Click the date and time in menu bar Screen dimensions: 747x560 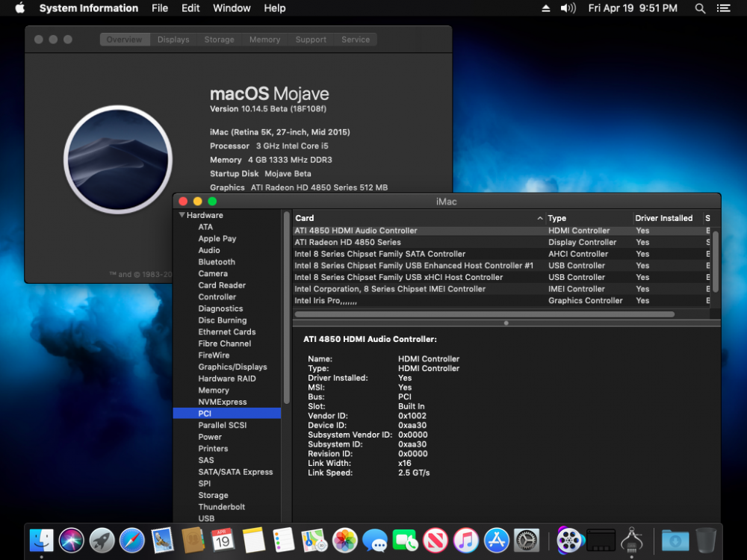[633, 8]
